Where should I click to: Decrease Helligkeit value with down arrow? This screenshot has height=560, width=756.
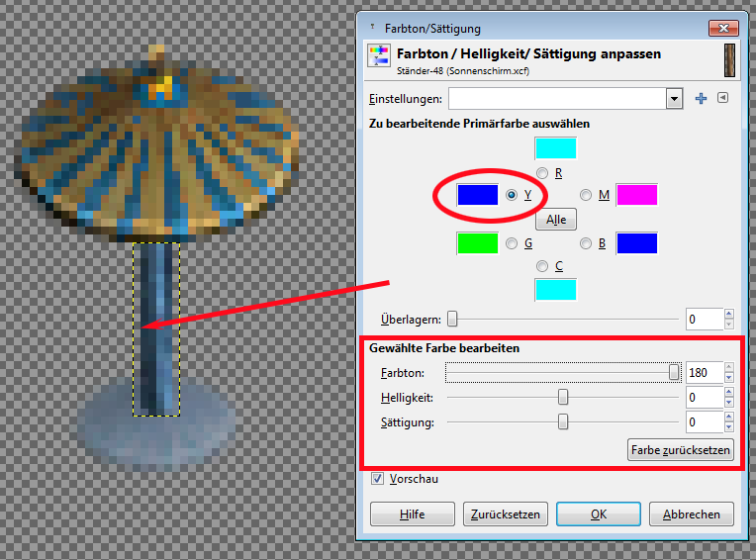point(729,403)
